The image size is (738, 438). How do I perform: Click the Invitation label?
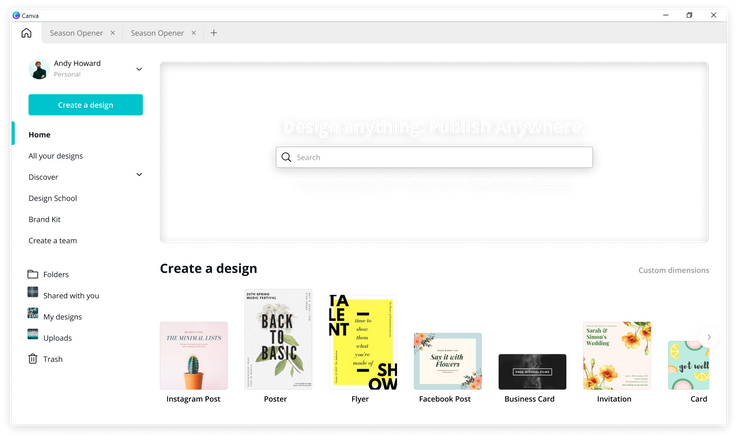pyautogui.click(x=614, y=399)
